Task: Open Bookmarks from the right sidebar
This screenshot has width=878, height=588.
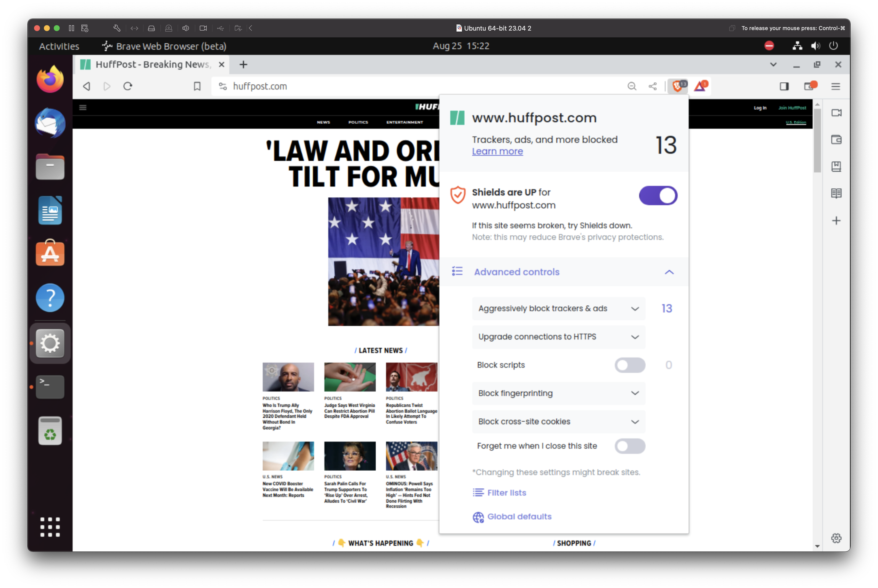Action: click(x=836, y=166)
